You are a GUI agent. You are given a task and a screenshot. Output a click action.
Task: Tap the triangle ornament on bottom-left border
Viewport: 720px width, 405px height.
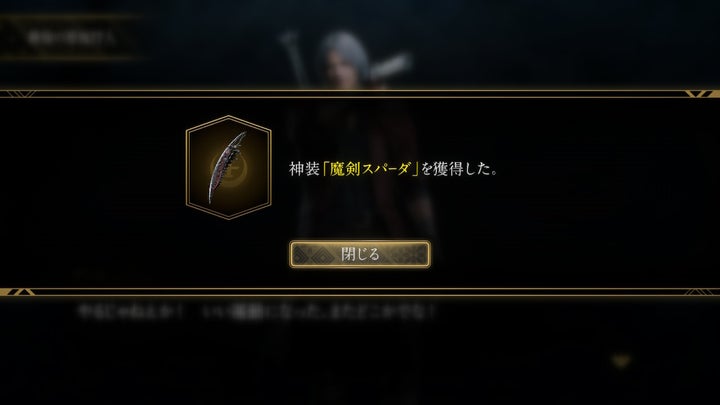tap(17, 292)
